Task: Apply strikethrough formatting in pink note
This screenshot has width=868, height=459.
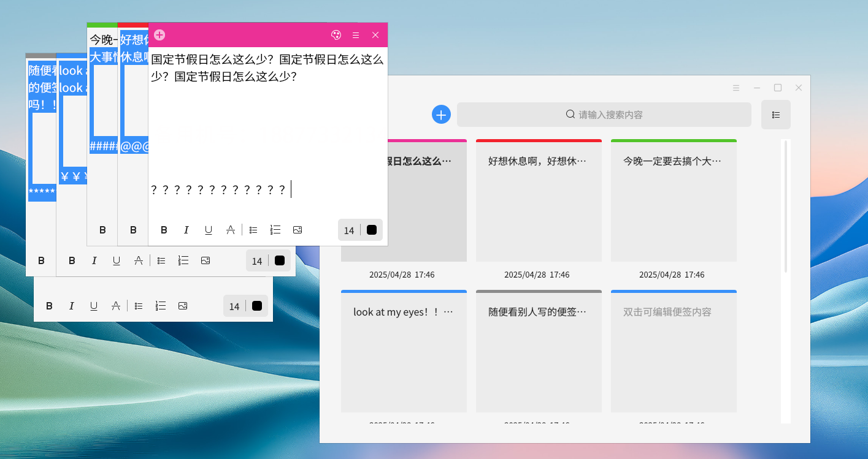Action: [x=230, y=229]
